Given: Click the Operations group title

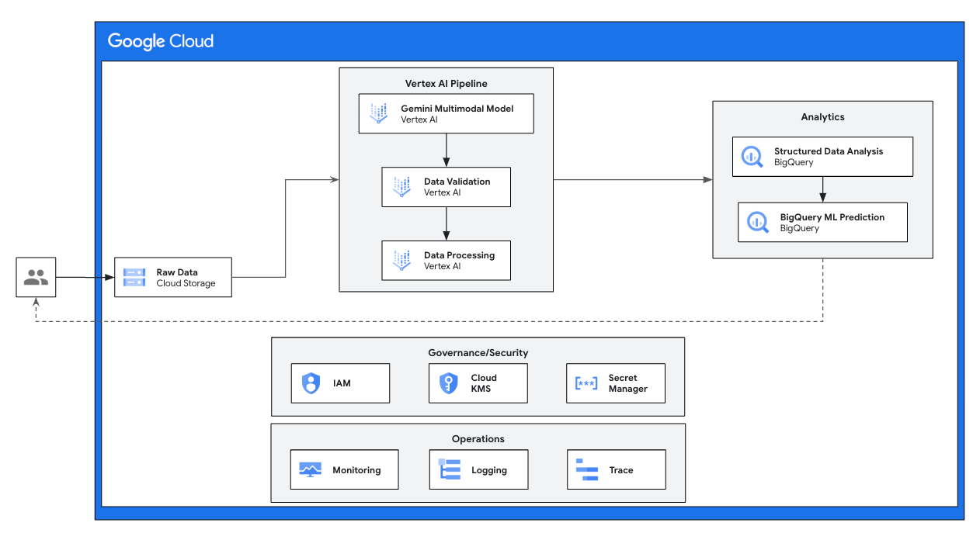Looking at the screenshot, I should pos(478,439).
